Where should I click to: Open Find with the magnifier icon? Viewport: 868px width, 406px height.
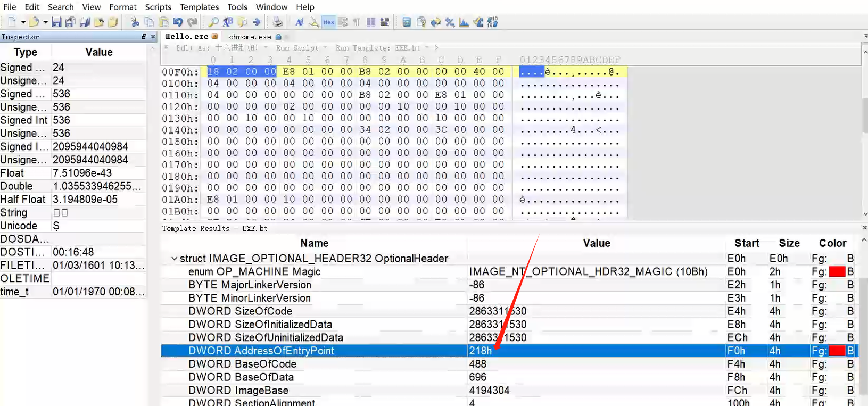click(213, 22)
